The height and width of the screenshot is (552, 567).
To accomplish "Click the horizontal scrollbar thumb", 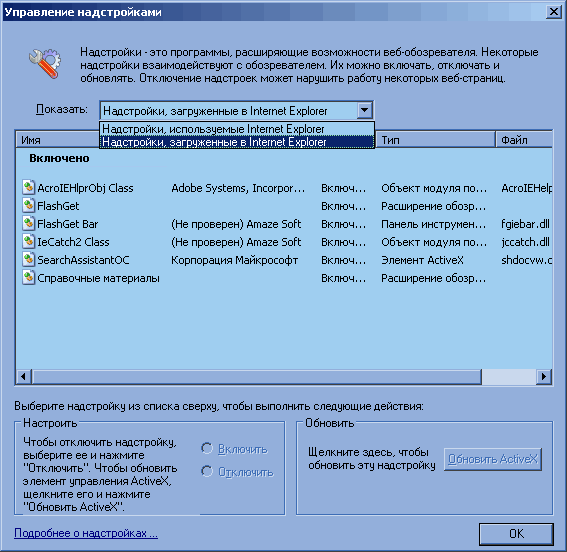I will [257, 377].
